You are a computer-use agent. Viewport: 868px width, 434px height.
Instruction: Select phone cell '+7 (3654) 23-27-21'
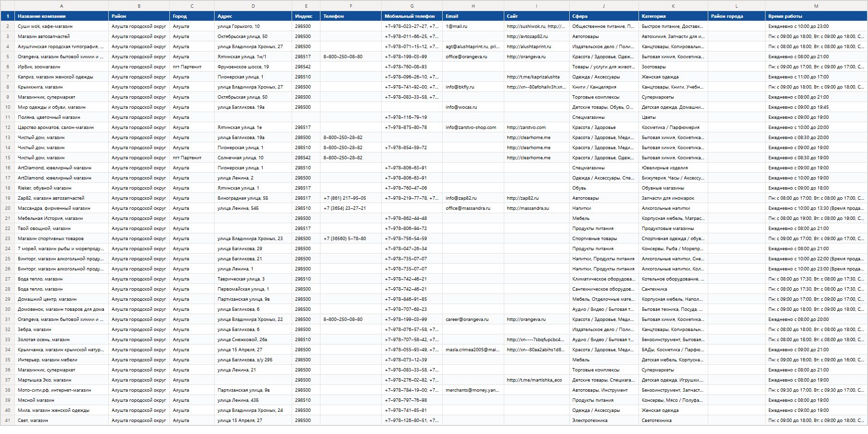tap(351, 208)
